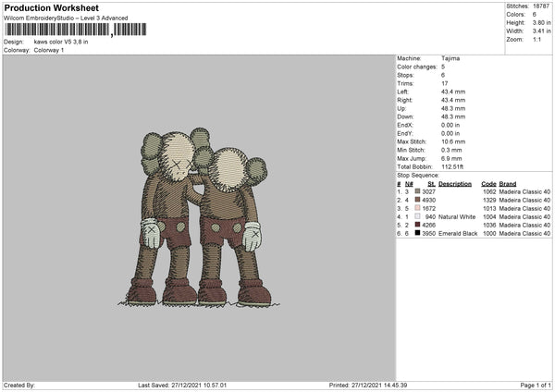Click the N# column header

[409, 184]
